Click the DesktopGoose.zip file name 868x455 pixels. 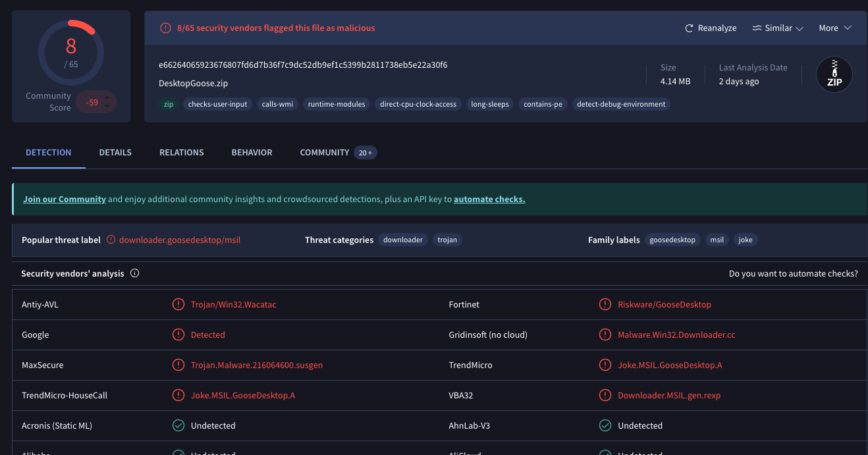(194, 84)
